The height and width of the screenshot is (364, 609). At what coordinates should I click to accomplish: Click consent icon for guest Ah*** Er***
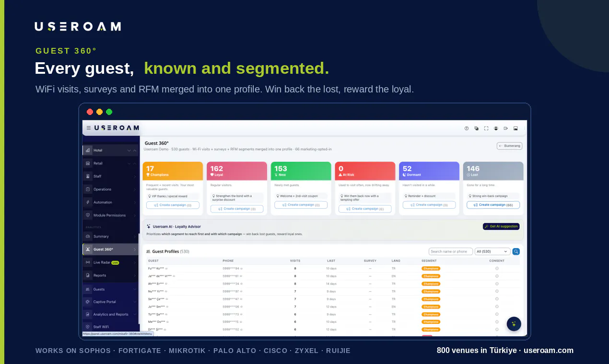point(497,284)
